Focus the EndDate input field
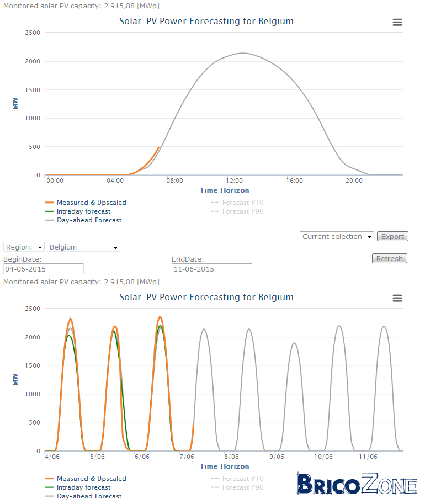The image size is (425, 504). [x=212, y=269]
